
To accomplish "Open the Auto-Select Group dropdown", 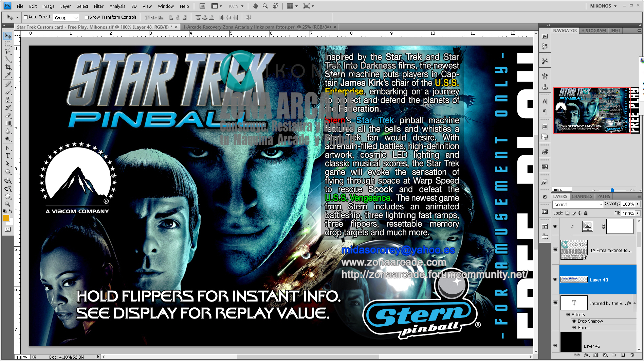I will (76, 17).
